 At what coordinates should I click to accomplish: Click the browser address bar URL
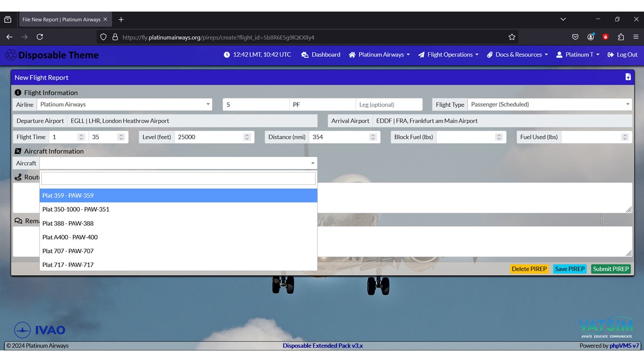pyautogui.click(x=218, y=37)
